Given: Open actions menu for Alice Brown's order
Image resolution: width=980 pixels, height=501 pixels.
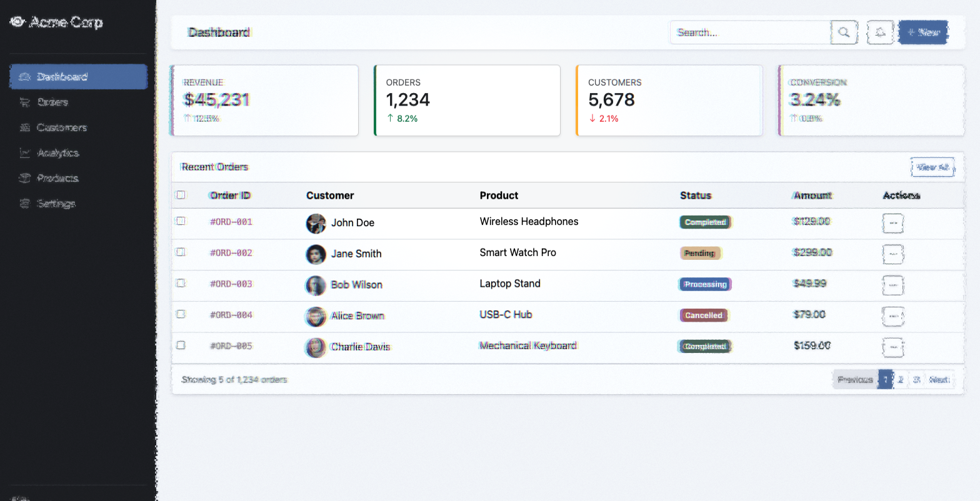Looking at the screenshot, I should click(893, 316).
